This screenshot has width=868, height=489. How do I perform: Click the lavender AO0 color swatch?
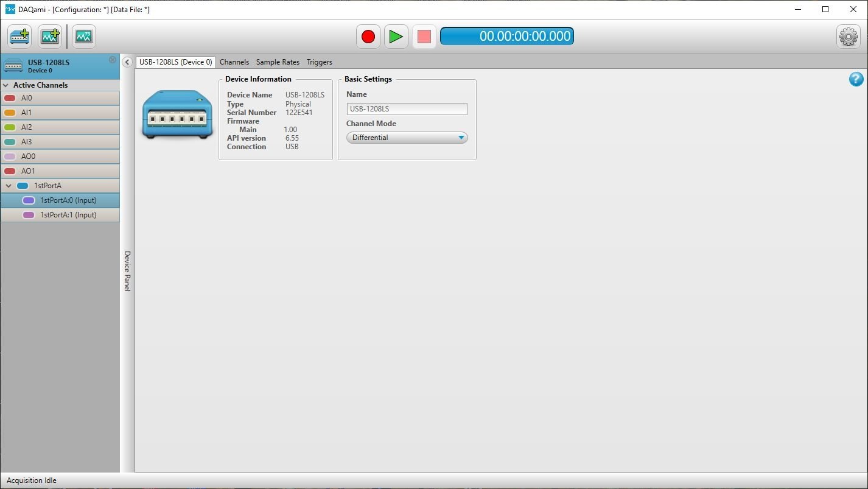(10, 157)
